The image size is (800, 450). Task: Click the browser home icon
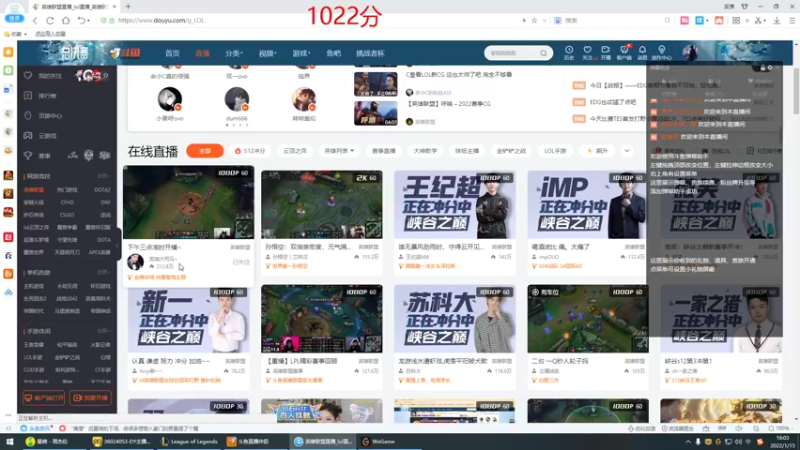[66, 20]
